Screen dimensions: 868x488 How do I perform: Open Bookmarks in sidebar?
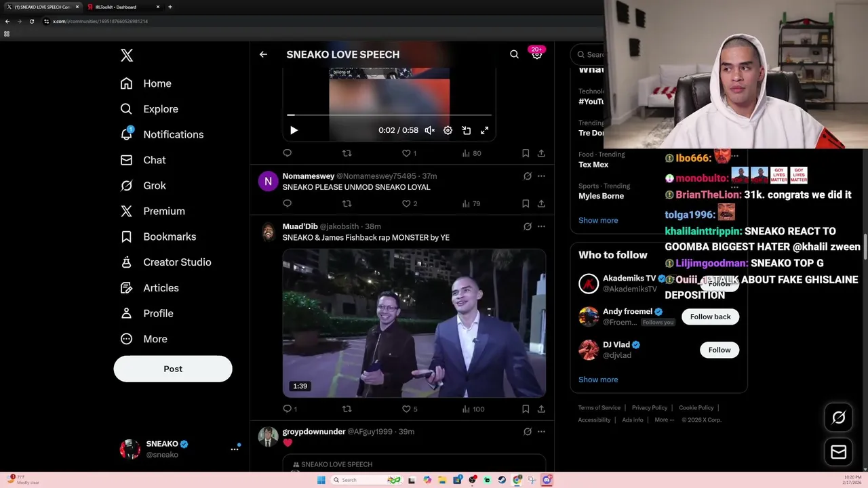[x=157, y=237]
